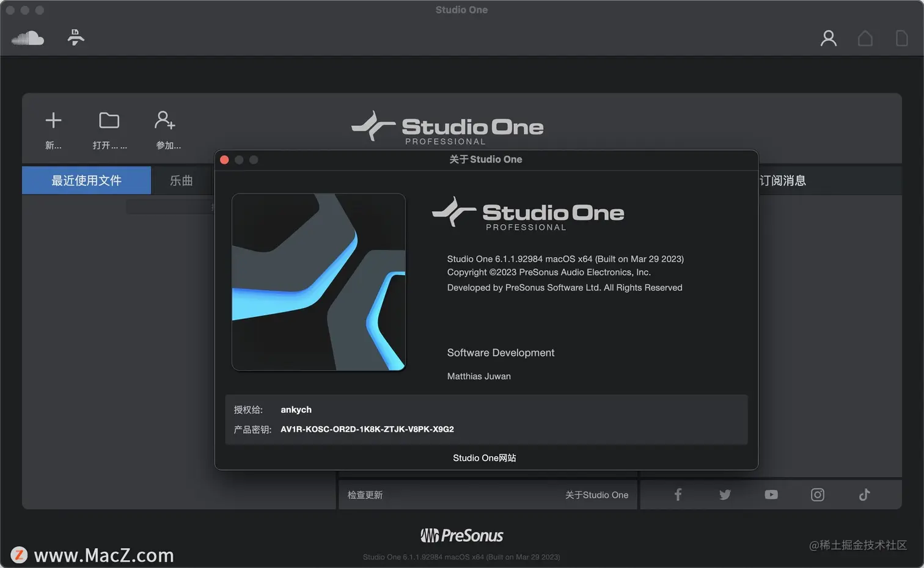924x568 pixels.
Task: Open the TikTok link icon
Action: click(864, 495)
